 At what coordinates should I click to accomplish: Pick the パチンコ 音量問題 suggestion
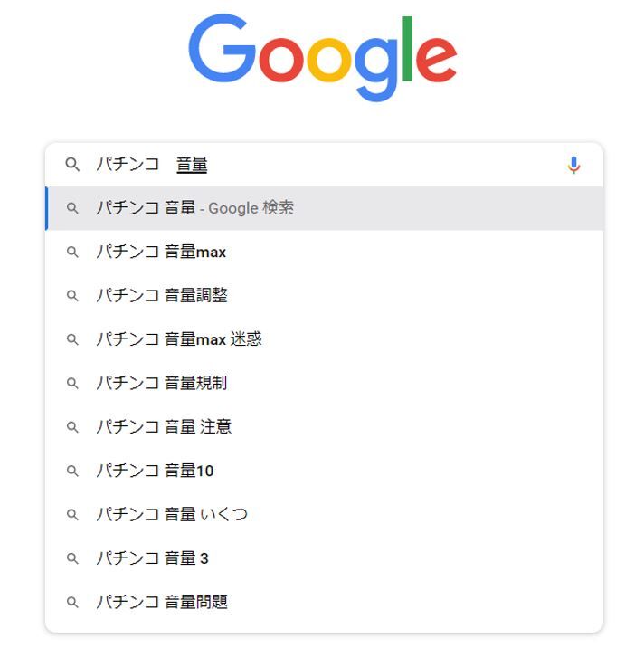(162, 602)
